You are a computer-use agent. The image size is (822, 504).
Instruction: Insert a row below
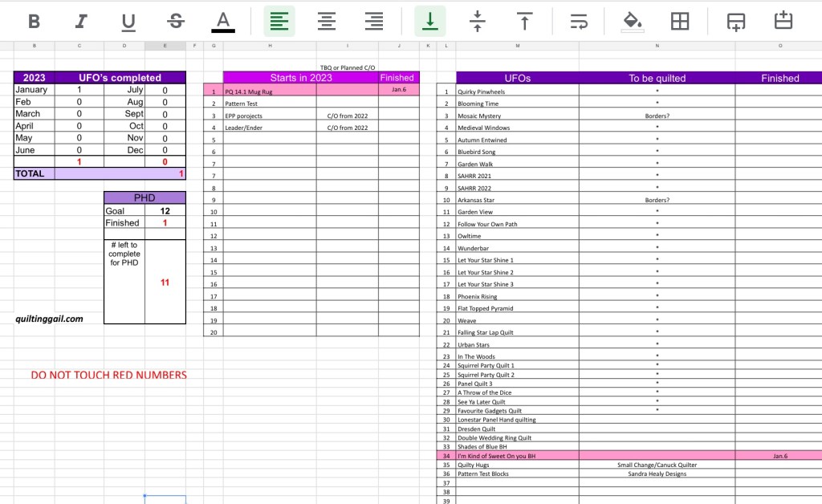pos(735,22)
